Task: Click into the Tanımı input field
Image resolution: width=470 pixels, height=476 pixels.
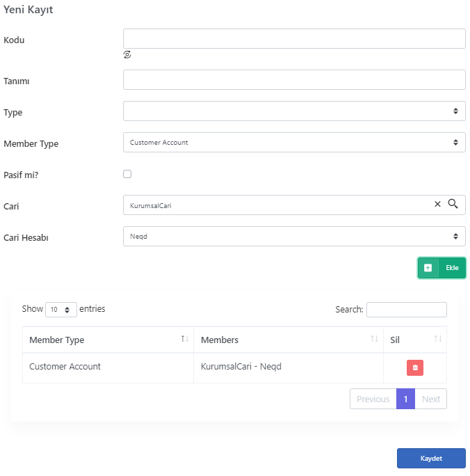Action: tap(294, 80)
